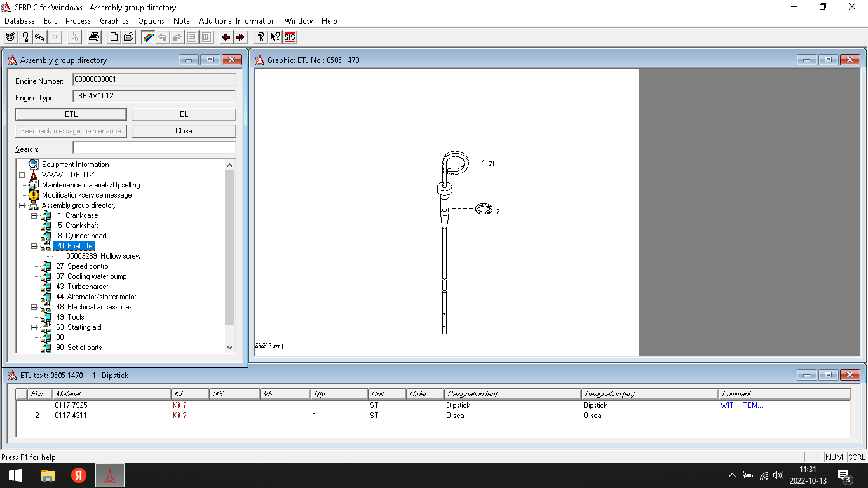Viewport: 868px width, 488px height.
Task: Click the red left double-arrow icon
Action: [x=226, y=37]
